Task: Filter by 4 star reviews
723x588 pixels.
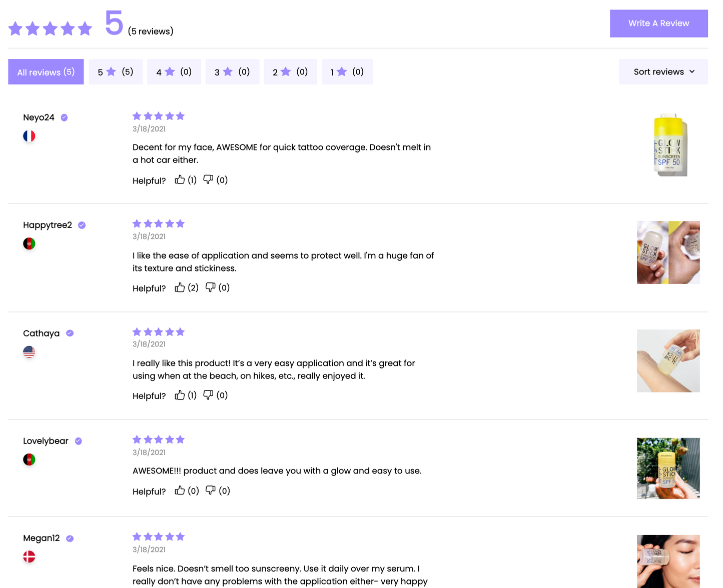Action: [174, 72]
